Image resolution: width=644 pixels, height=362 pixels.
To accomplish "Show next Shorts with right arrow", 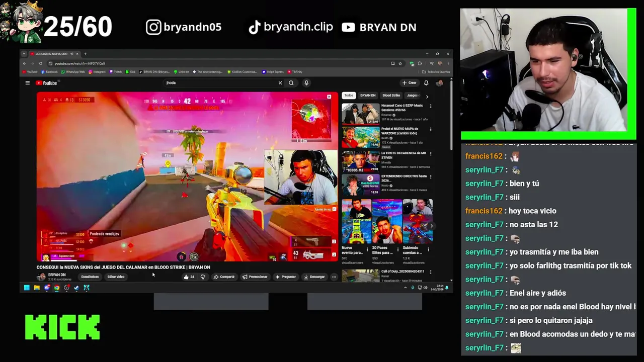I will [x=431, y=226].
